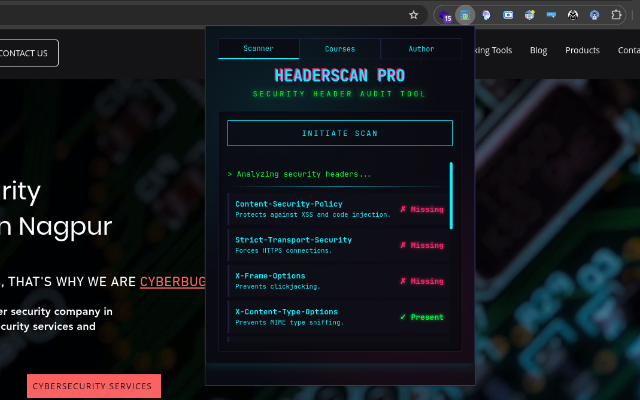Image resolution: width=640 pixels, height=400 pixels.
Task: Click 'Prevents MIME type sniffing.' description
Action: point(289,322)
